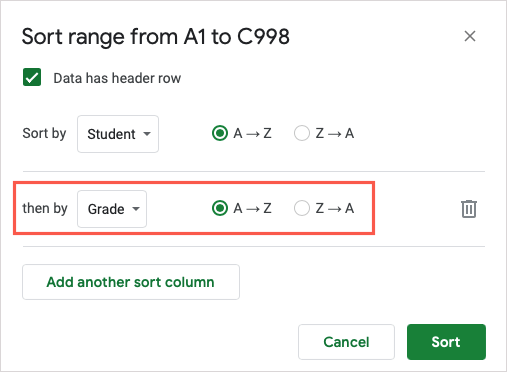The width and height of the screenshot is (507, 372).
Task: Click Z → A text in Student row
Action: point(335,134)
